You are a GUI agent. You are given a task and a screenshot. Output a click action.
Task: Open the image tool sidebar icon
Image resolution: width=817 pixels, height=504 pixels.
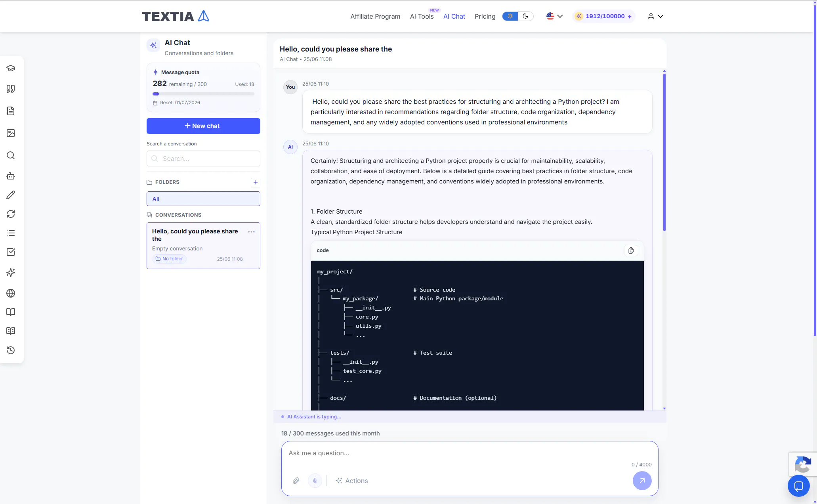11,133
